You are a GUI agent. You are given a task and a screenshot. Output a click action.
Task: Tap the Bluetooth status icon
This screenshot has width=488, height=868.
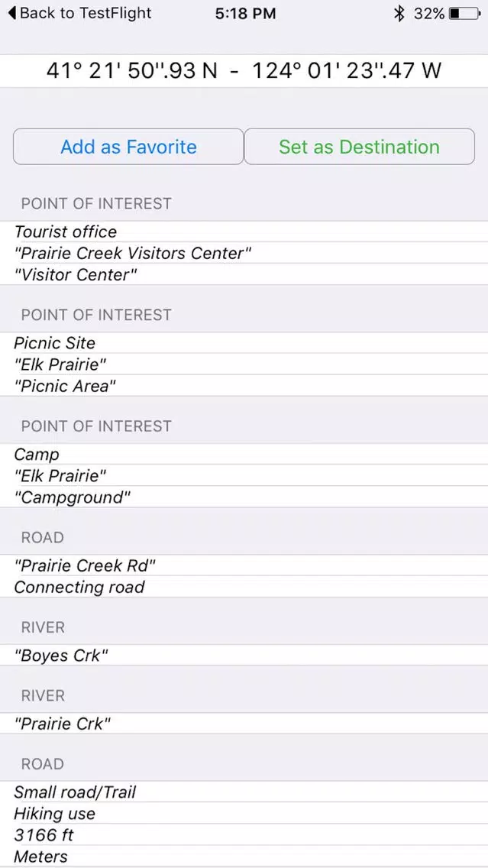point(399,14)
